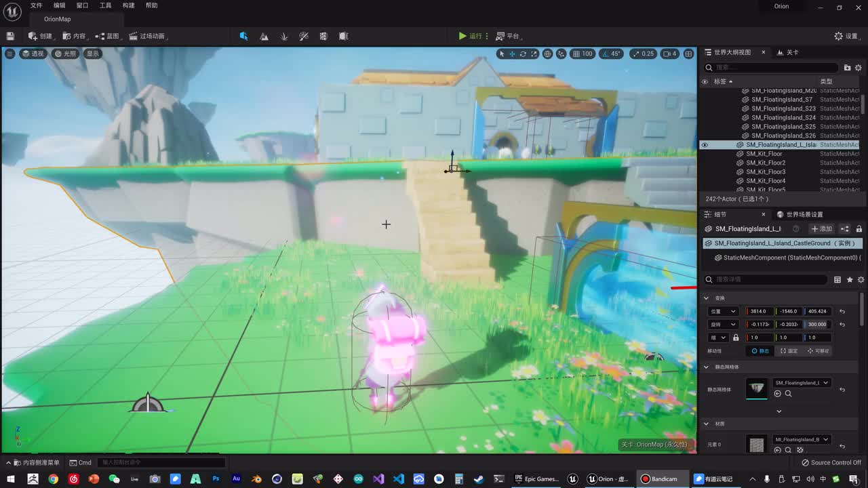Image resolution: width=868 pixels, height=488 pixels.
Task: Open SM_FloatingIsland_L static mesh asset dropdown
Action: pos(802,383)
